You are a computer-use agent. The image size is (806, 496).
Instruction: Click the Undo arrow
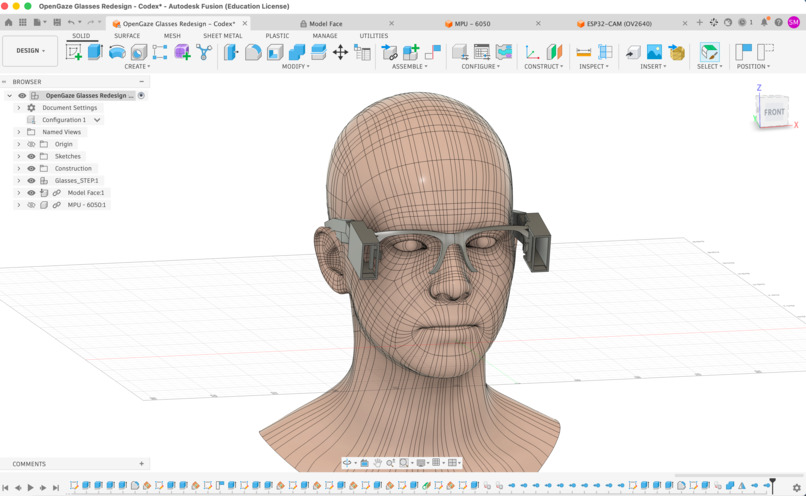click(x=71, y=23)
